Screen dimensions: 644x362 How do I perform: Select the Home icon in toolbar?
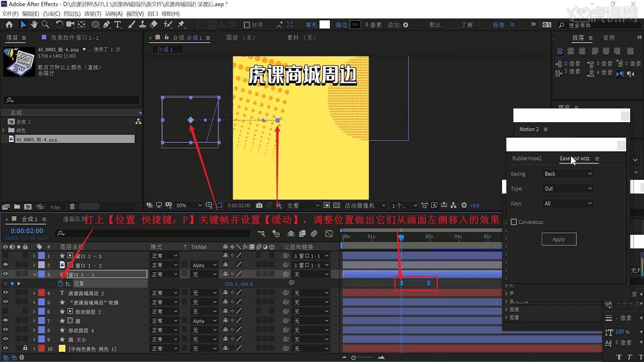coord(9,24)
